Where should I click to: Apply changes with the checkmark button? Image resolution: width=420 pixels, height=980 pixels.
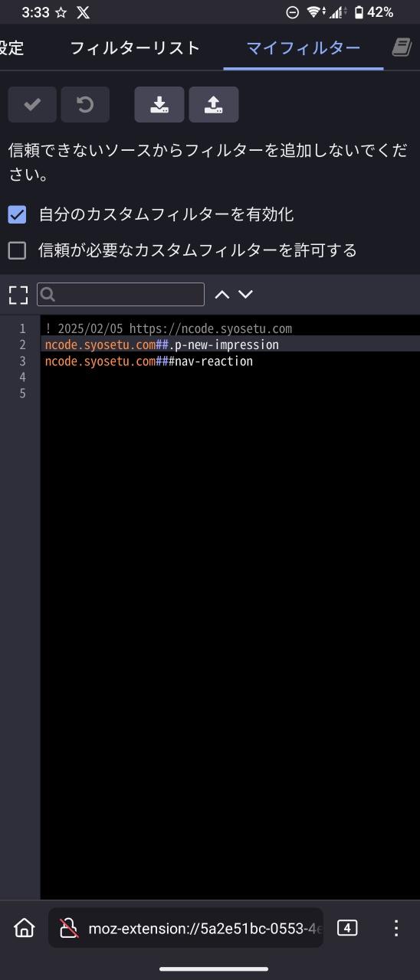coord(32,104)
